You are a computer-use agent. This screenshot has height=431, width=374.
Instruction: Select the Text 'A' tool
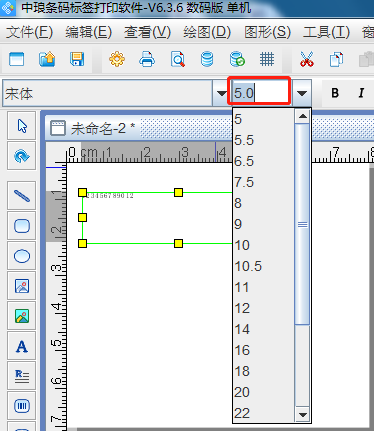pyautogui.click(x=22, y=346)
